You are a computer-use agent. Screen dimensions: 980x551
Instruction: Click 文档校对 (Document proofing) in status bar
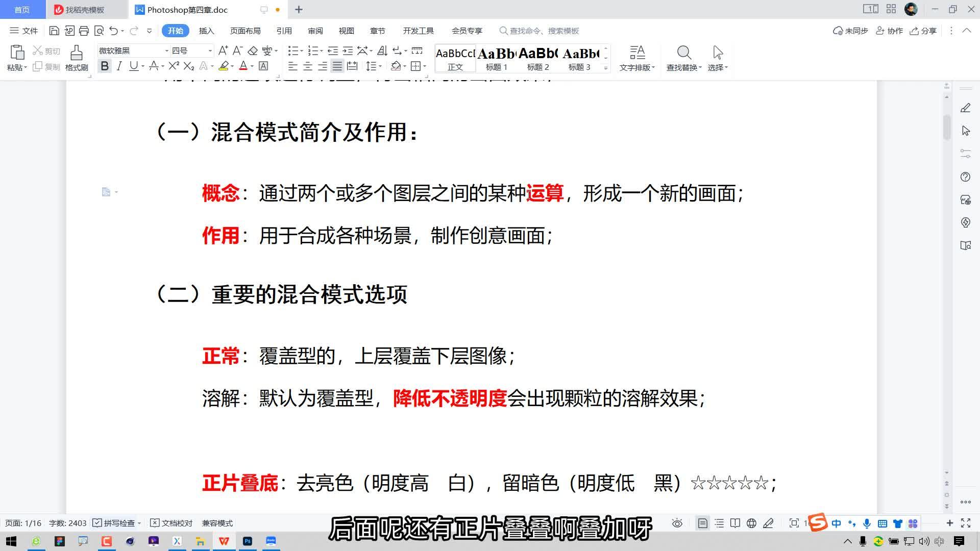(x=171, y=523)
